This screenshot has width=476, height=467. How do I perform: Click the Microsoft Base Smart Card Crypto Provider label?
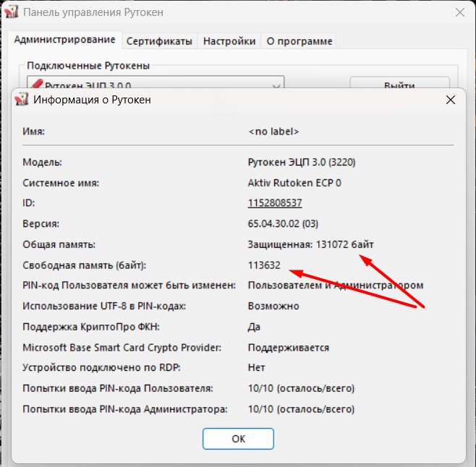122,348
